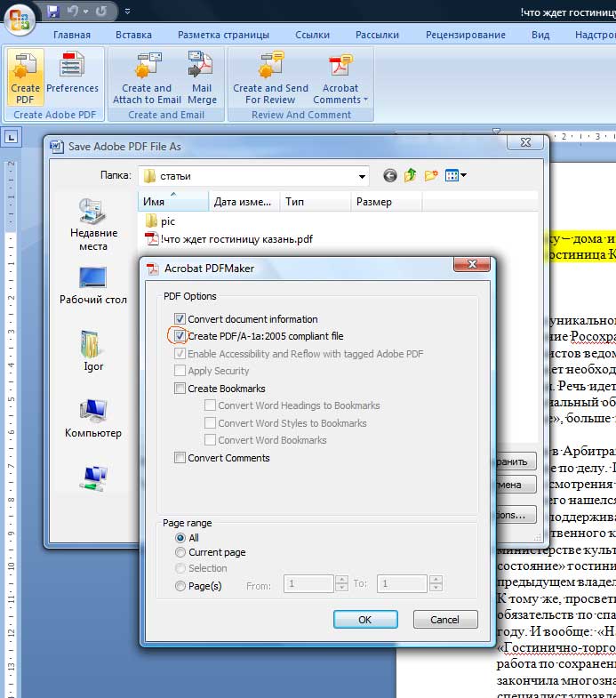
Task: Check the Convert Comments option
Action: pos(180,458)
